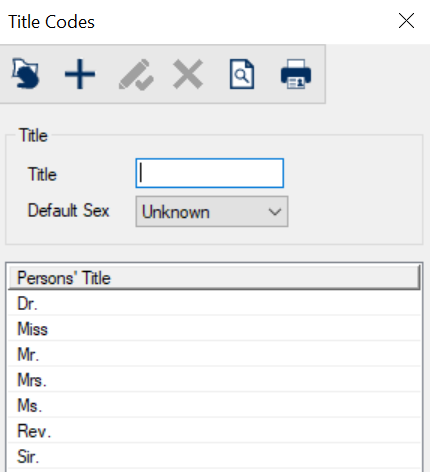
Task: Add a new title with plus icon
Action: (x=80, y=74)
